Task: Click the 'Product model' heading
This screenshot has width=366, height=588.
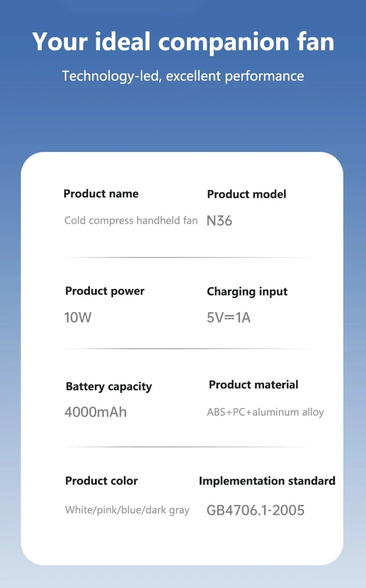Action: click(x=247, y=194)
